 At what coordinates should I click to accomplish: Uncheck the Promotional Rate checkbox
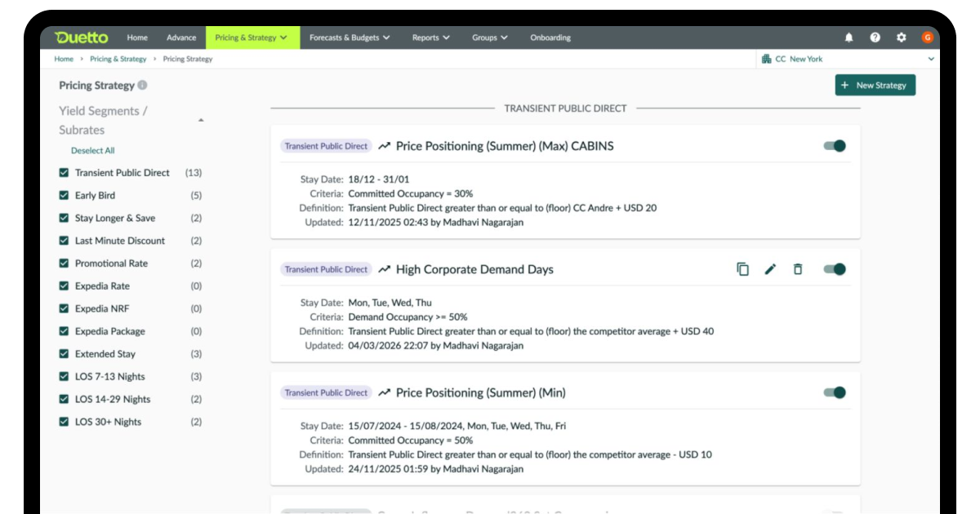[64, 264]
